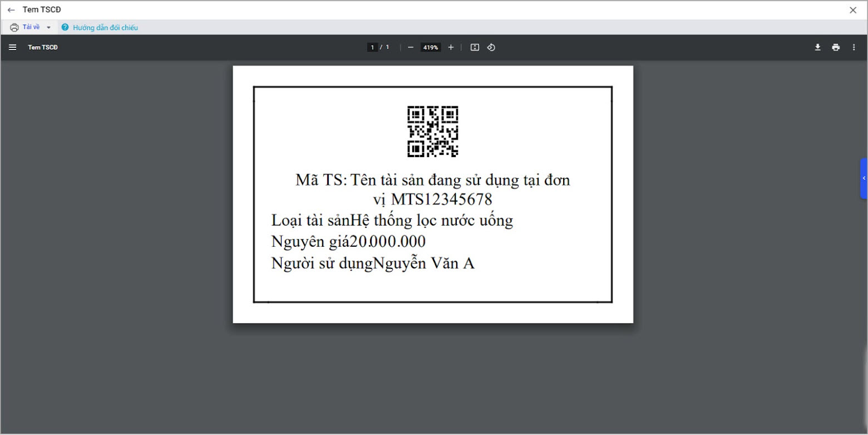Screen dimensions: 868x435
Task: Open the Tải về dropdown arrow
Action: [x=48, y=27]
